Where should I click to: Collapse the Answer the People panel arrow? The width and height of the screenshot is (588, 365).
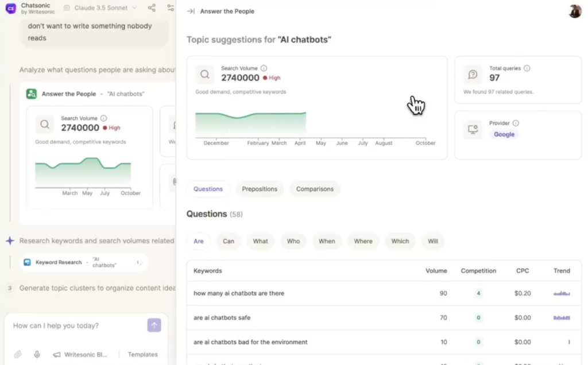point(191,11)
